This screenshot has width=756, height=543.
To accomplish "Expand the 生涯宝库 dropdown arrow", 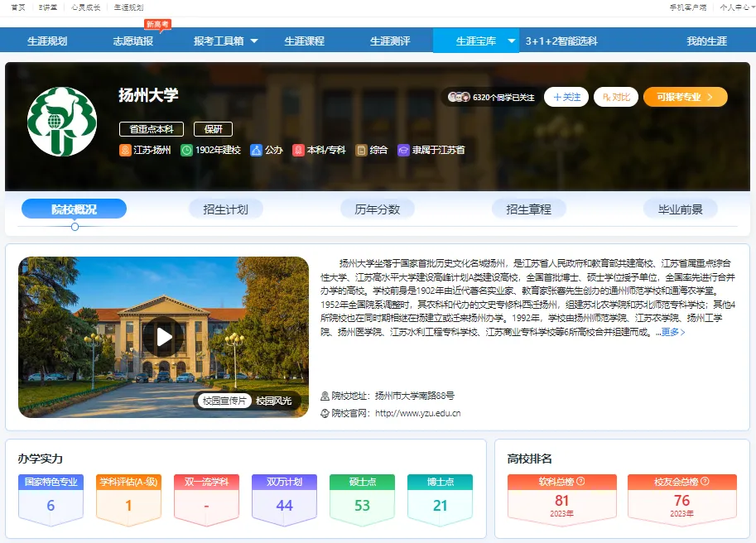I will pos(512,41).
